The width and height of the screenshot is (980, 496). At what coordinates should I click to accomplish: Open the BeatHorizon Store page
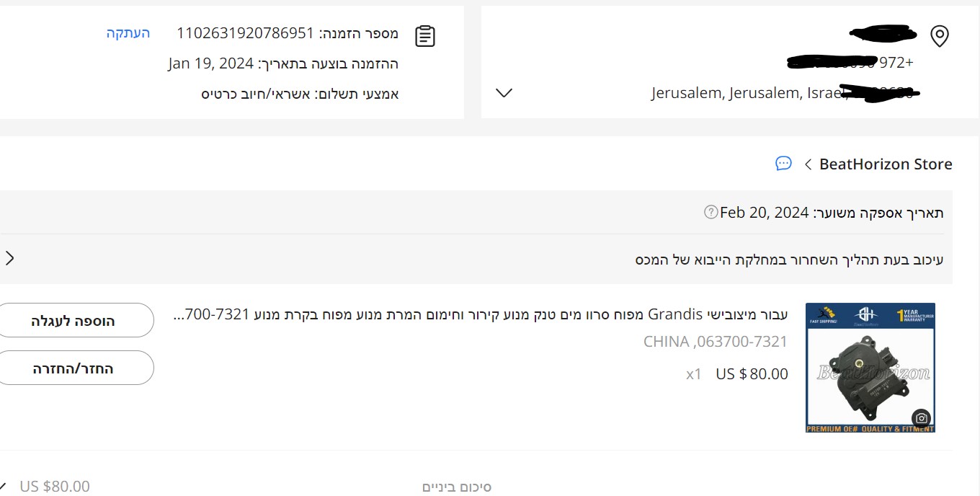886,164
